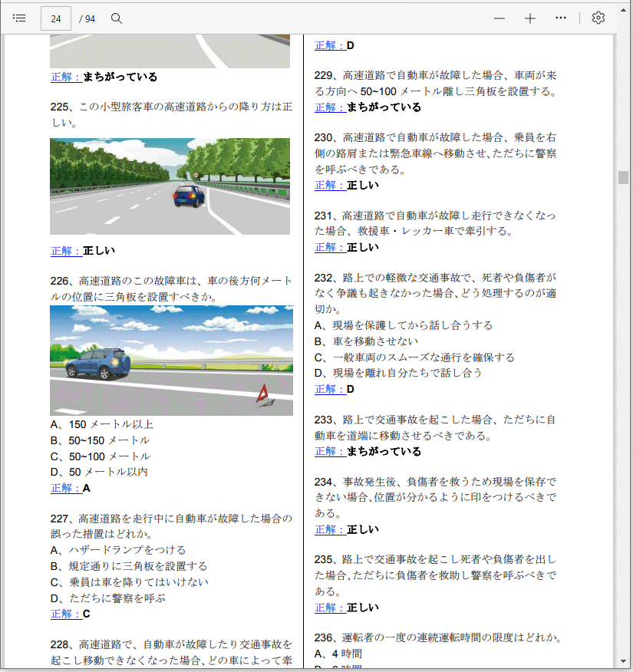Viewport: 633px width, 672px height.
Task: Zoom out with the minus icon
Action: pyautogui.click(x=499, y=18)
